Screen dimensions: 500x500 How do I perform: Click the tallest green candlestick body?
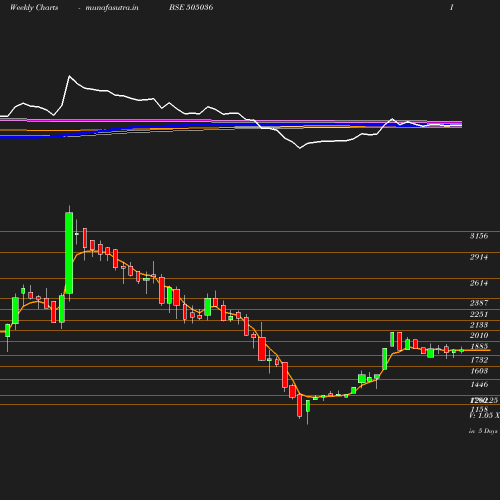69,253
